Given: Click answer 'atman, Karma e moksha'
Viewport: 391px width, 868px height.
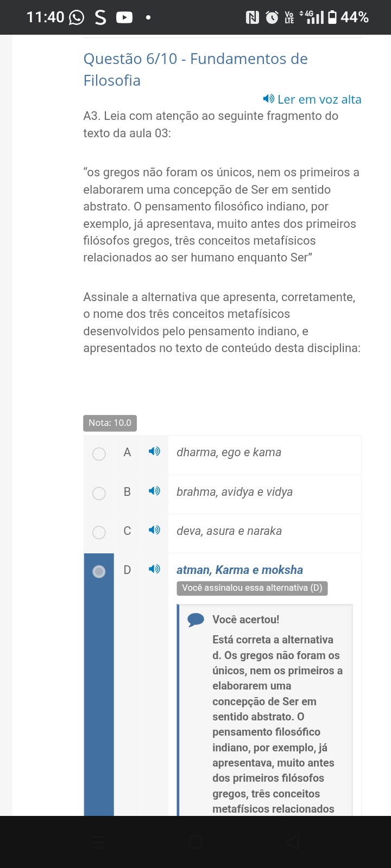Looking at the screenshot, I should [x=239, y=570].
